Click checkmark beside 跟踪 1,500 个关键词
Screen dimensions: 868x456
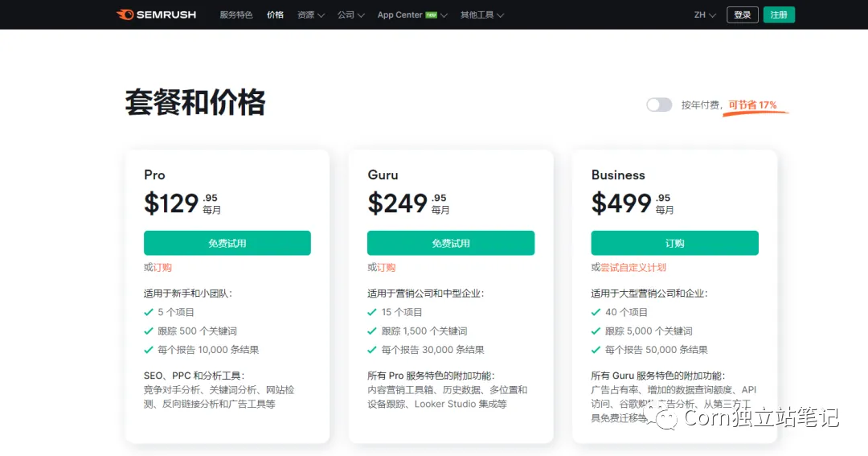click(x=372, y=331)
